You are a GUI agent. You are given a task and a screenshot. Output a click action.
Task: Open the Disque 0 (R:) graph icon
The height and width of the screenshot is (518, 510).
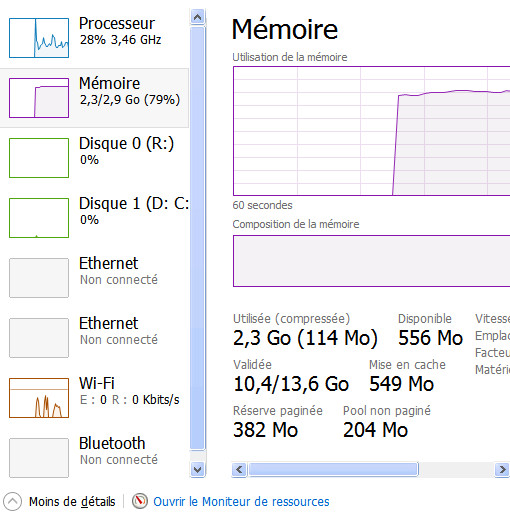point(39,158)
